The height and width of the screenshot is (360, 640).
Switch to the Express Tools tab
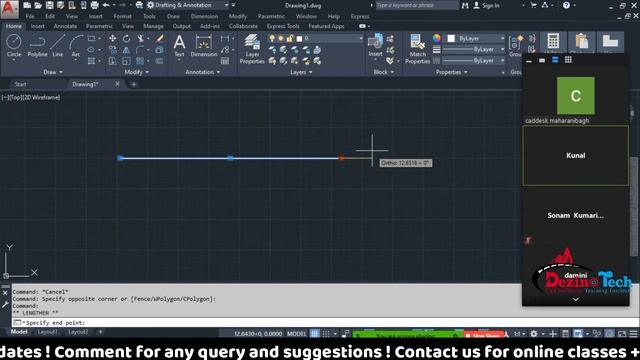pos(283,26)
